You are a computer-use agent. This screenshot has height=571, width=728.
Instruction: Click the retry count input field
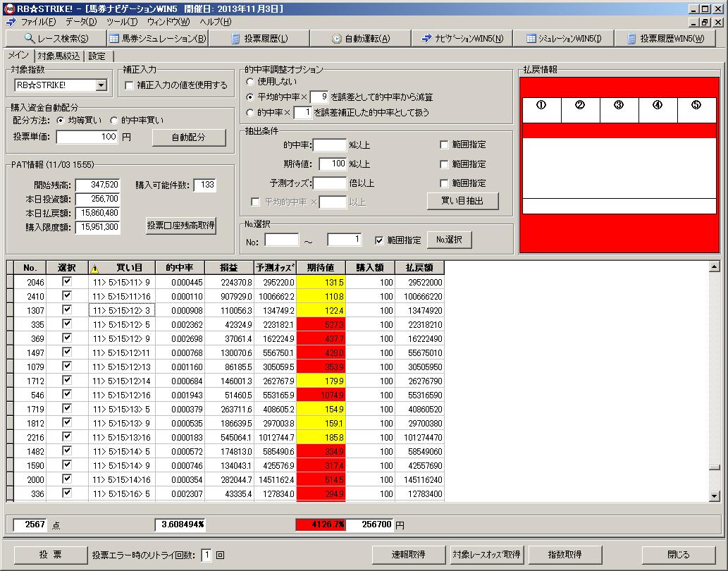206,555
